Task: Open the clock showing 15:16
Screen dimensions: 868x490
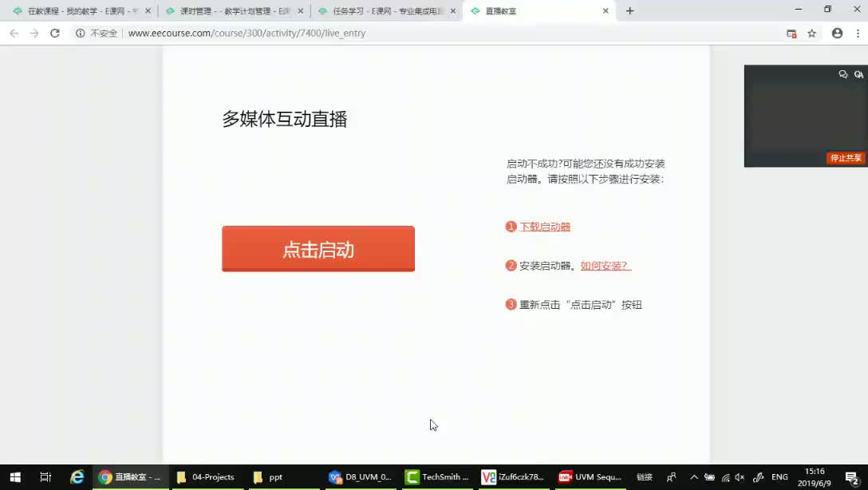Action: pos(815,476)
